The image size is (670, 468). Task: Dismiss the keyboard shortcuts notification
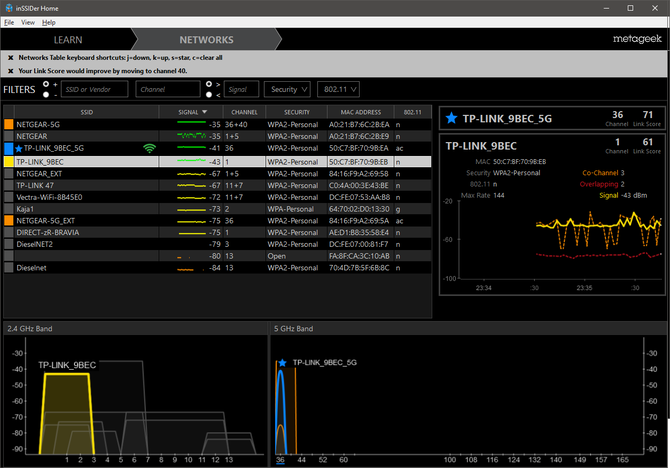coord(11,58)
